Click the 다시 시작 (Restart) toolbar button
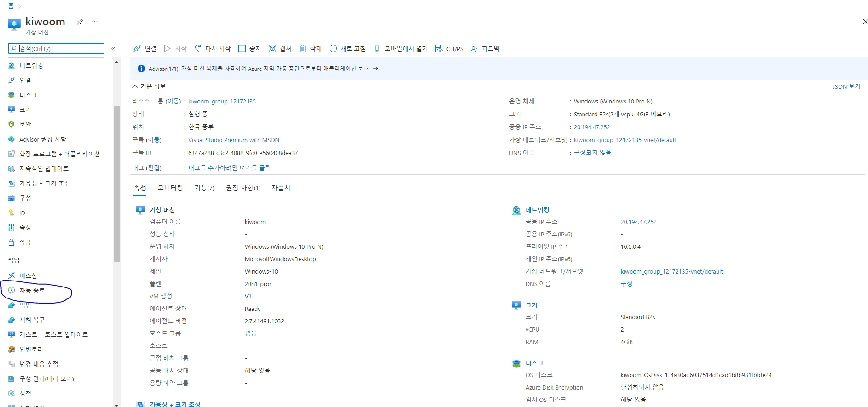 coord(213,48)
